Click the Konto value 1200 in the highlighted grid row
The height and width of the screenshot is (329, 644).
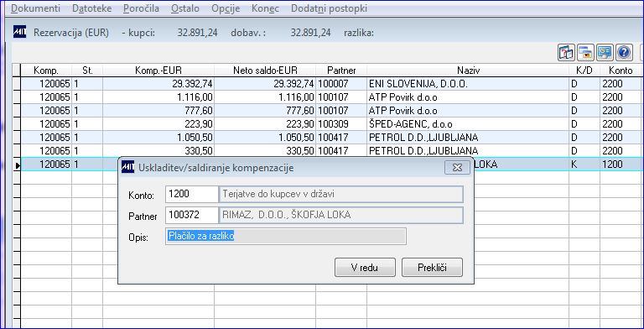point(621,164)
